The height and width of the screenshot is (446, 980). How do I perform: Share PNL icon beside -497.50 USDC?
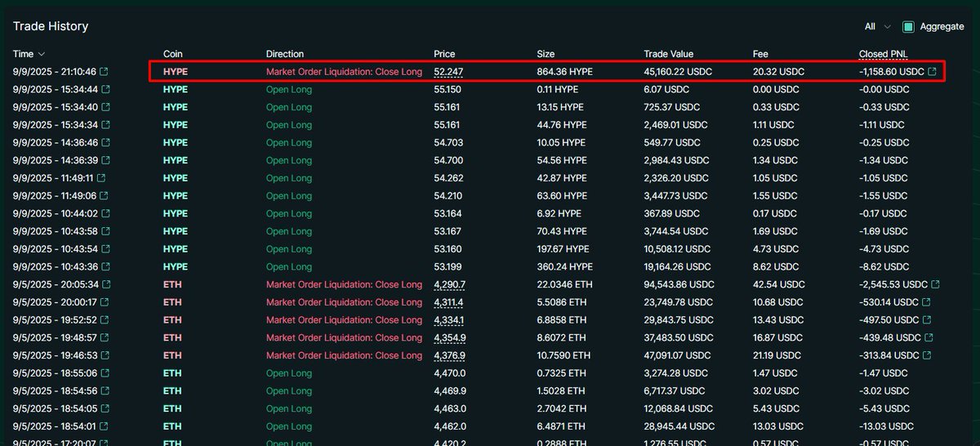(x=927, y=320)
